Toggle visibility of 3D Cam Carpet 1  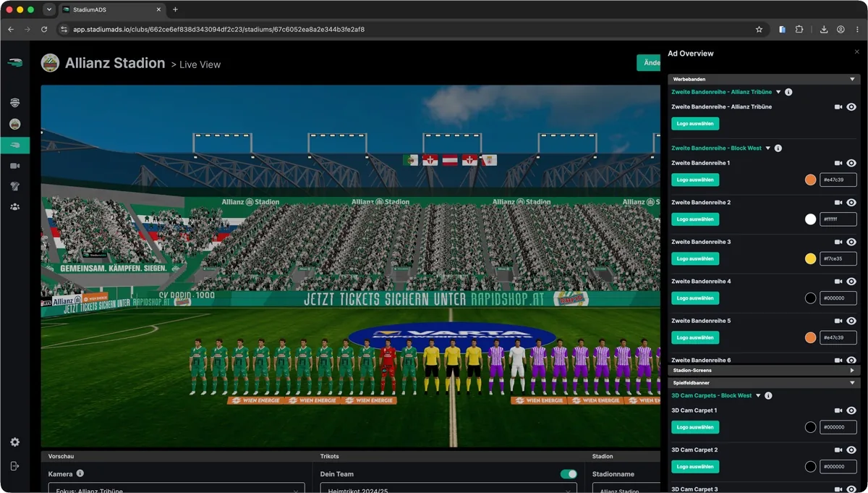pyautogui.click(x=851, y=410)
